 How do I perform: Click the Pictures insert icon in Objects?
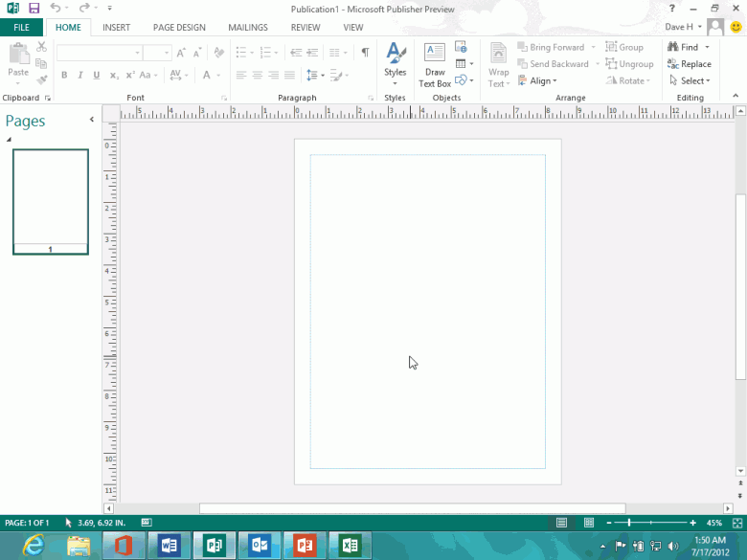pos(461,47)
